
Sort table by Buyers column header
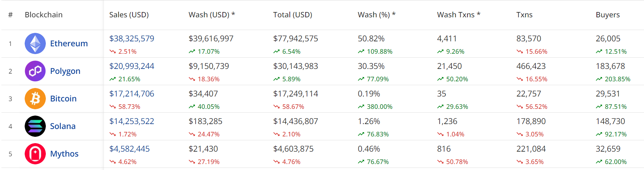(x=608, y=15)
